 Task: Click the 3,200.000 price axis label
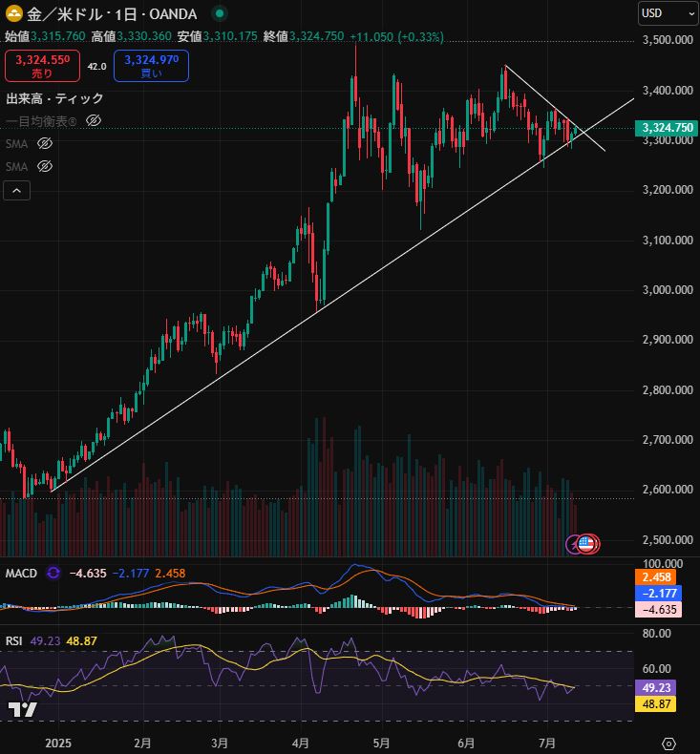click(x=668, y=190)
